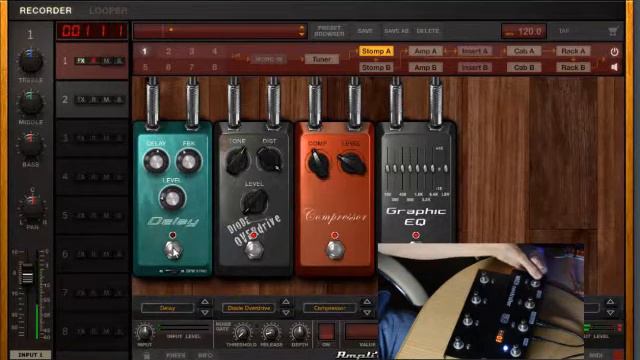Click the noise gate Threshold knob
640x360 pixels.
(242, 333)
